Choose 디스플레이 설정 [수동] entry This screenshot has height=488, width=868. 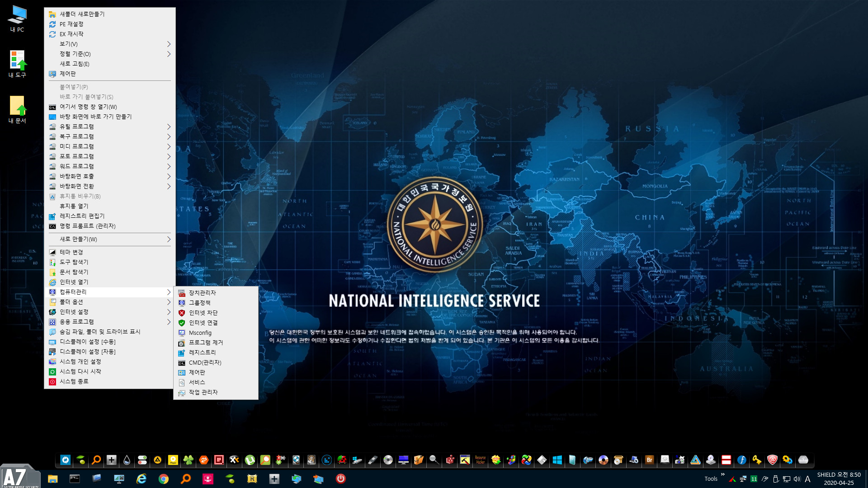[x=110, y=342]
